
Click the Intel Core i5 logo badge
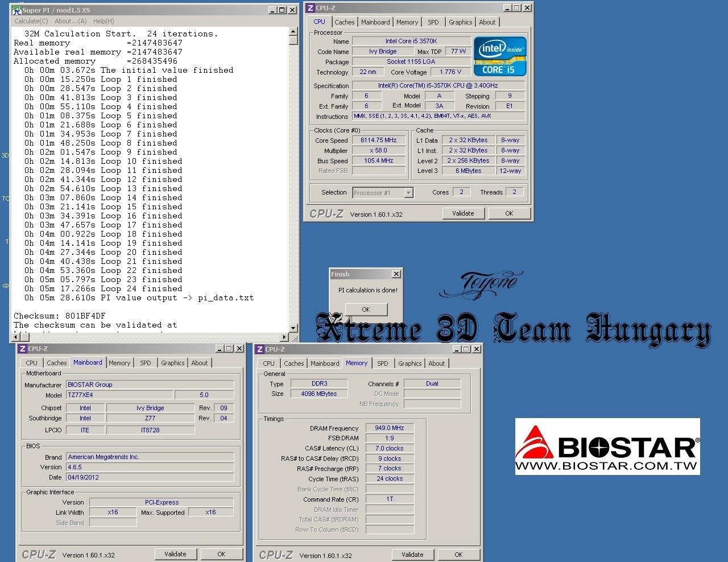[500, 56]
